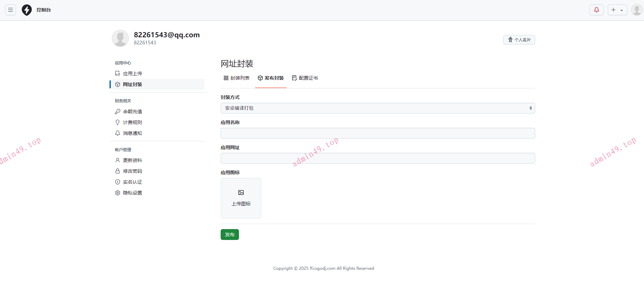Switch to the 封装列表 tab

[237, 78]
